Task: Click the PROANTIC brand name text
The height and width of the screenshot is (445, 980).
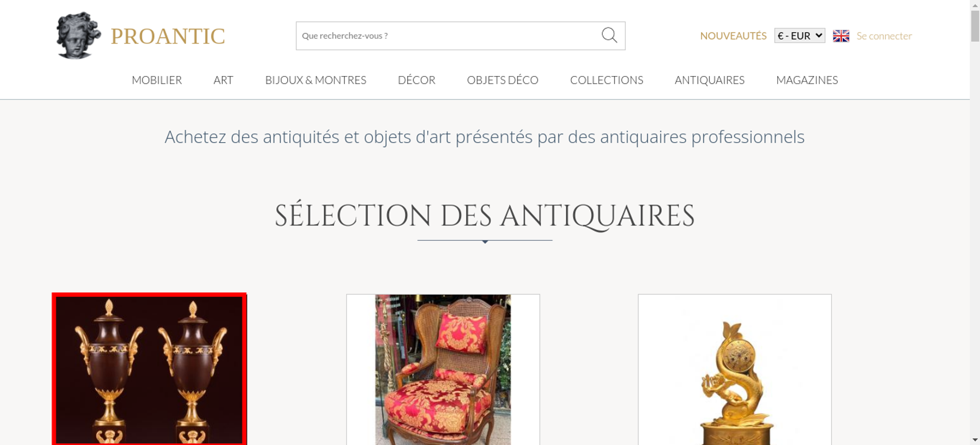Action: (168, 36)
